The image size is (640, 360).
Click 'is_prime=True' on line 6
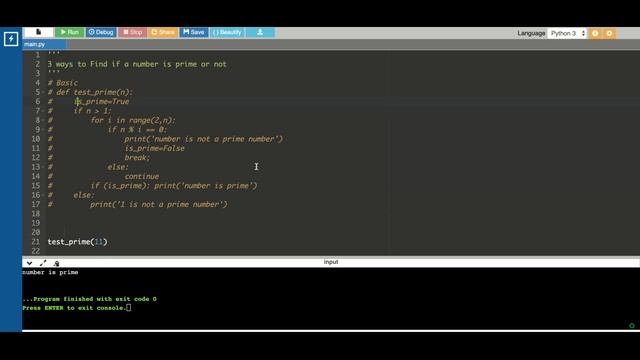102,102
